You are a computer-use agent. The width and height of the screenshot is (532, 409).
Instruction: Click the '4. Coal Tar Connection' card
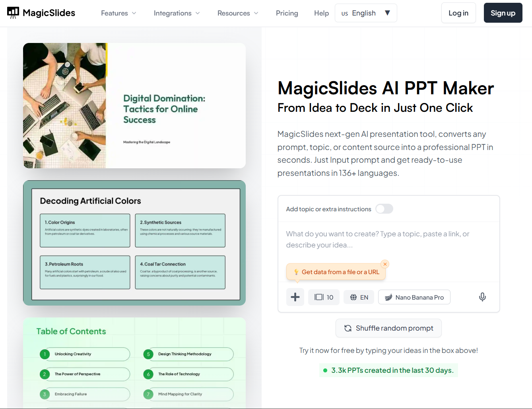point(180,272)
